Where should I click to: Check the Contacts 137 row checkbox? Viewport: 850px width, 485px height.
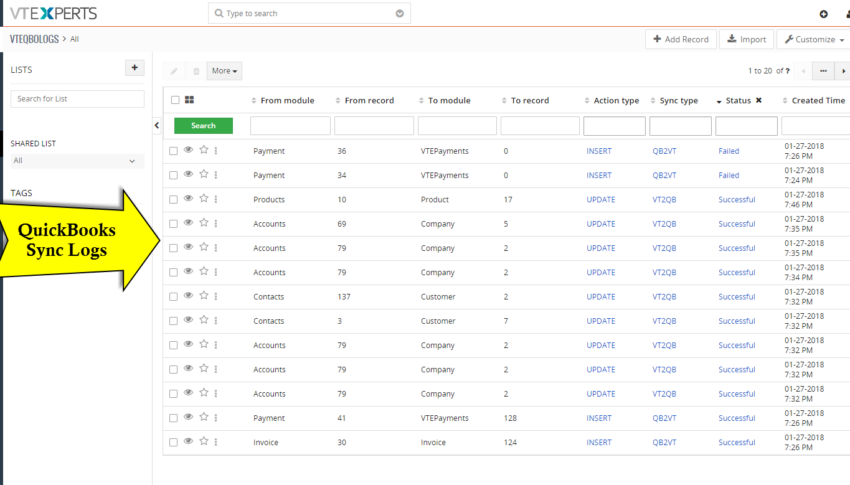coord(173,297)
